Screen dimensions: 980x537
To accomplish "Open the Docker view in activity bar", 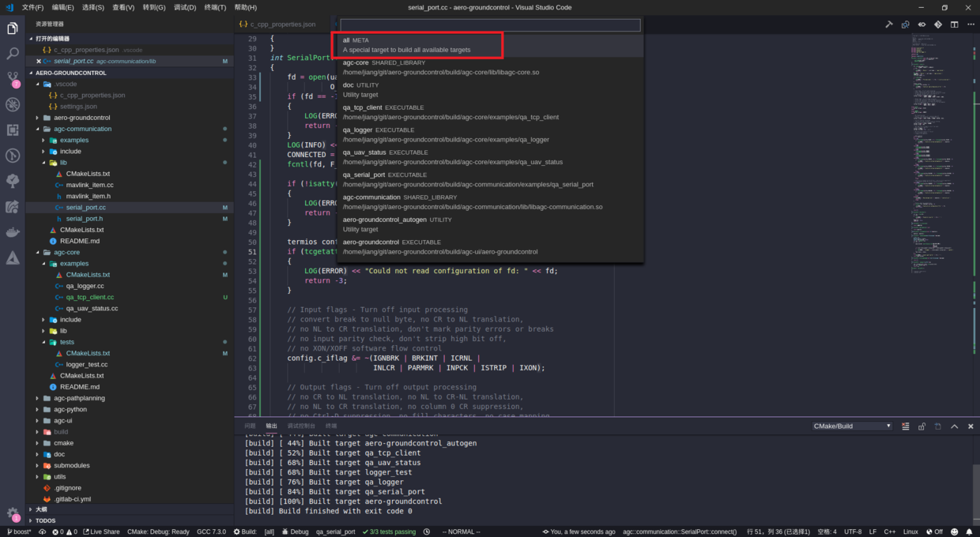I will pos(13,232).
